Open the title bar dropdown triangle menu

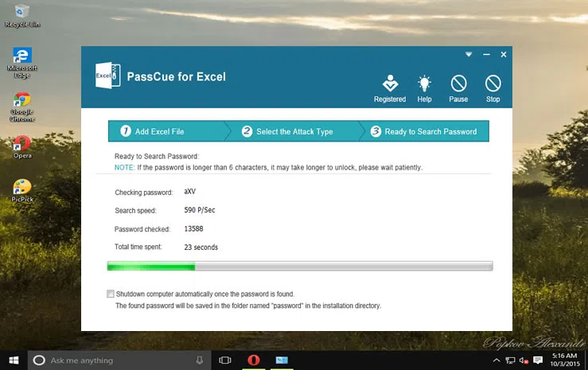[469, 54]
